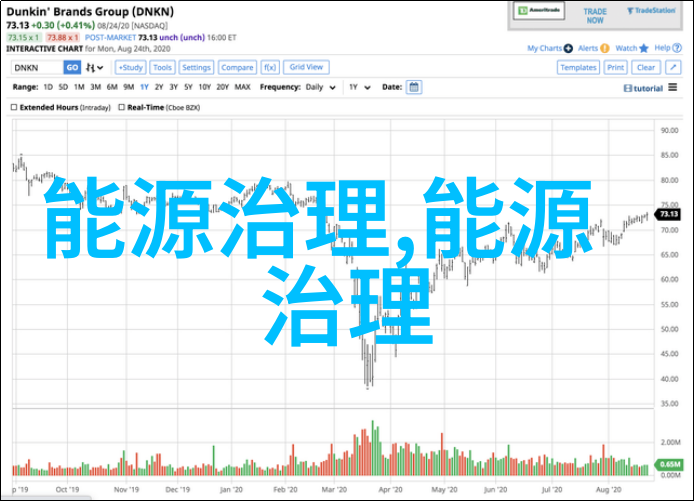Screen dimensions: 695x502
Task: Select the 10Y range
Action: point(204,87)
